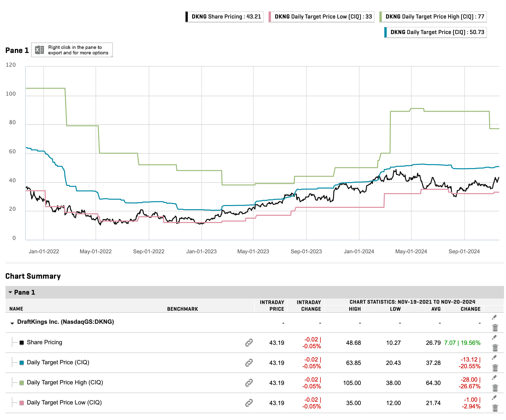Screen dimensions: 506x420
Task: Click the INTRADAY CHANGE column header
Action: coord(309,306)
